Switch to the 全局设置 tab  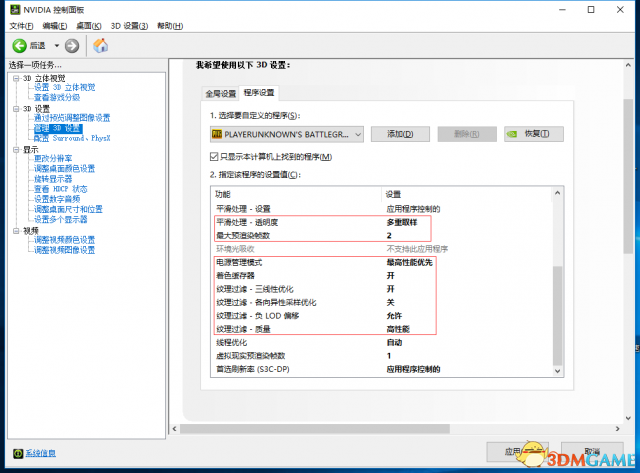click(x=220, y=93)
